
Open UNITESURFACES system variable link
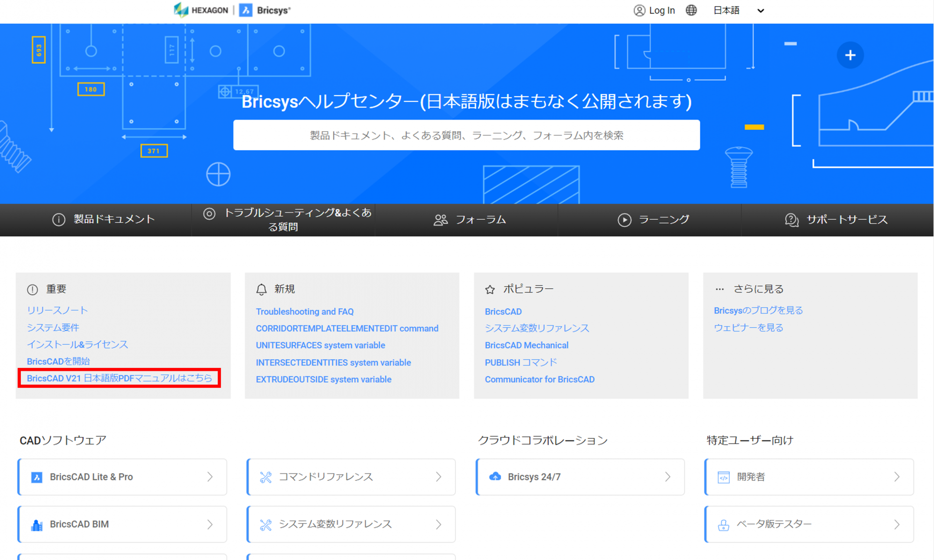[321, 345]
